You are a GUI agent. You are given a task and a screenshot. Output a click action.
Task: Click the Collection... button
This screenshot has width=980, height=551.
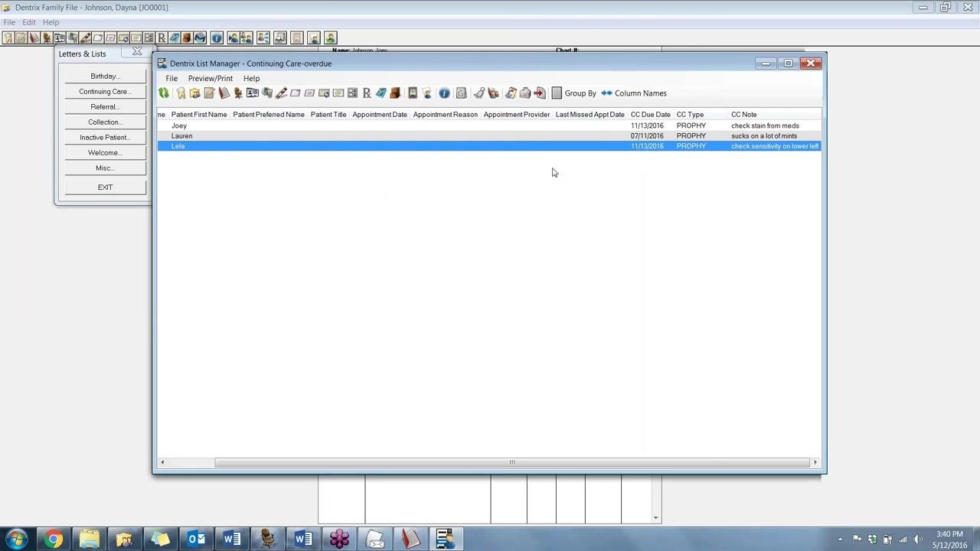tap(105, 122)
